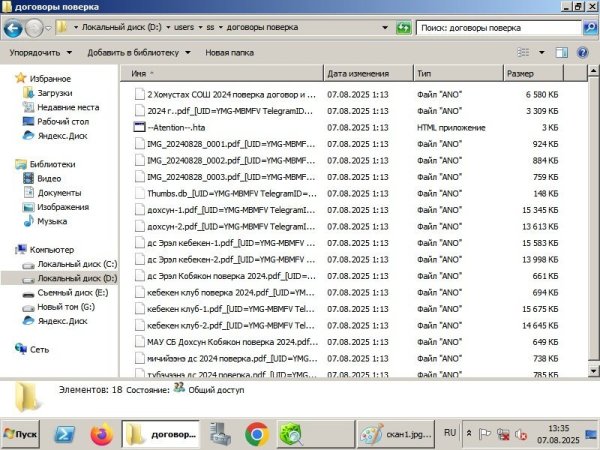Open the Яндекс.Диск item under Избранное
600x450 pixels.
[61, 135]
